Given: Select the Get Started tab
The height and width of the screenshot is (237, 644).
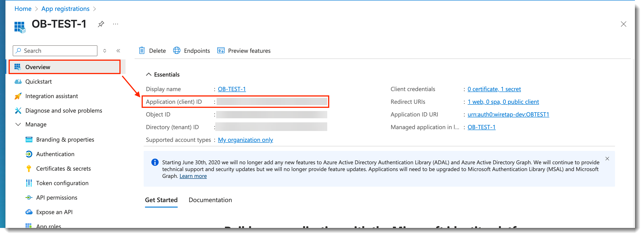Looking at the screenshot, I should [x=161, y=200].
